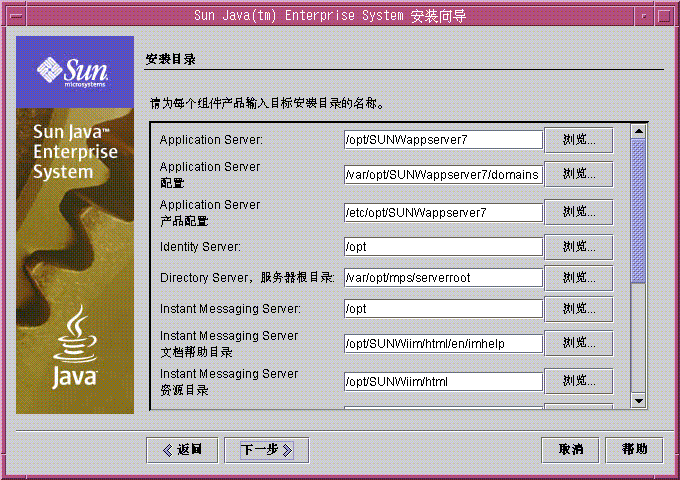This screenshot has width=680, height=480.
Task: Cancel installation with 取消 button
Action: pos(570,450)
